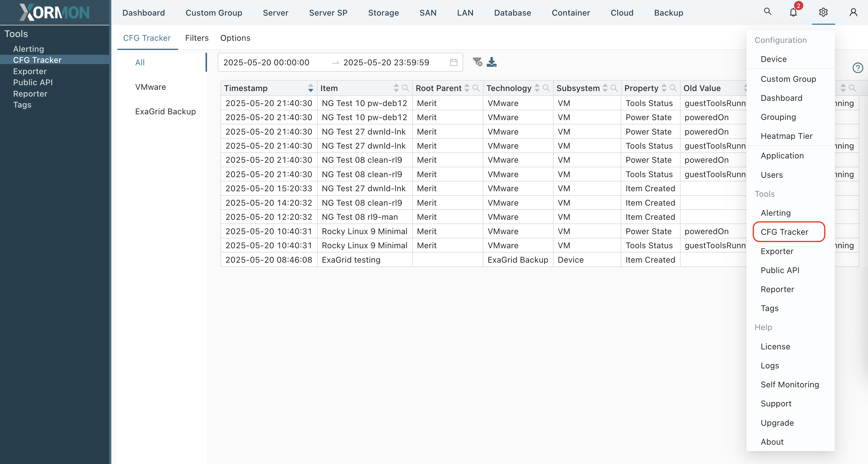Choose Heatmap Tier in dropdown menu
This screenshot has width=868, height=464.
coord(786,136)
